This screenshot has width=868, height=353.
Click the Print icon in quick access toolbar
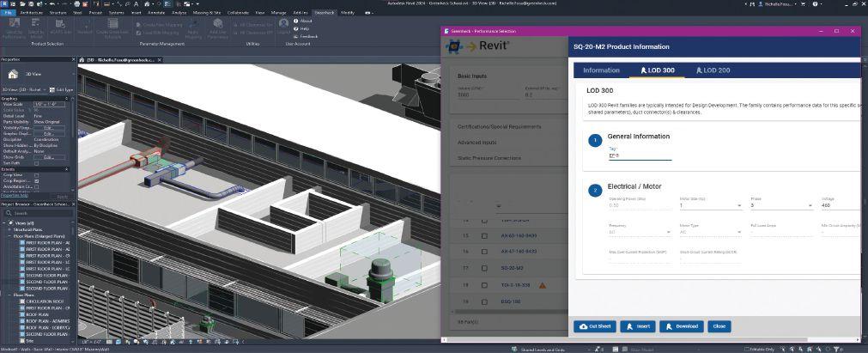77,4
